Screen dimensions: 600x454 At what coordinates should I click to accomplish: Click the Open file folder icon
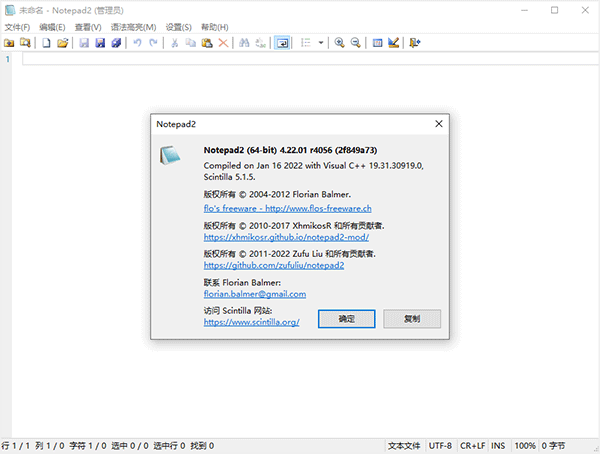coord(62,43)
